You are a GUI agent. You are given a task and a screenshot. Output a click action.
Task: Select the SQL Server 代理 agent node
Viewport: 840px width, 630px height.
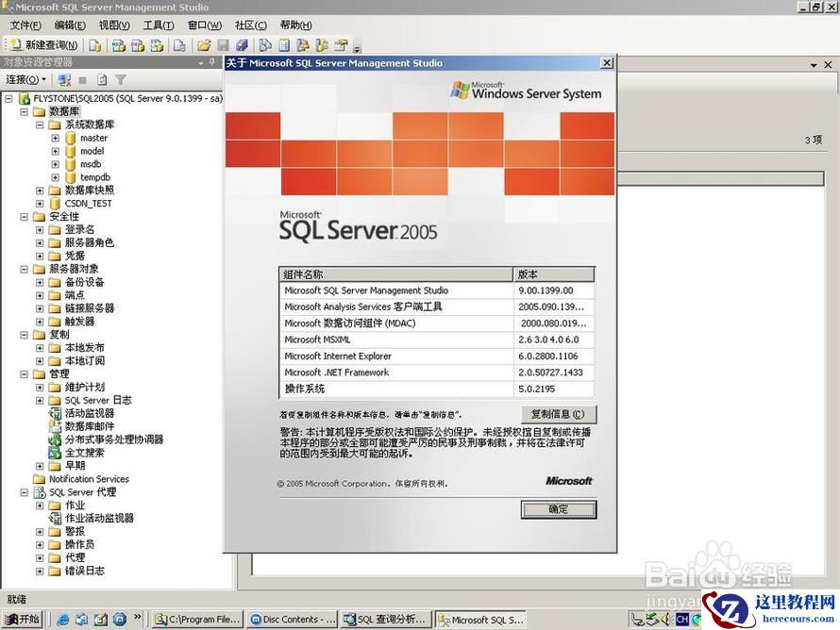click(82, 492)
